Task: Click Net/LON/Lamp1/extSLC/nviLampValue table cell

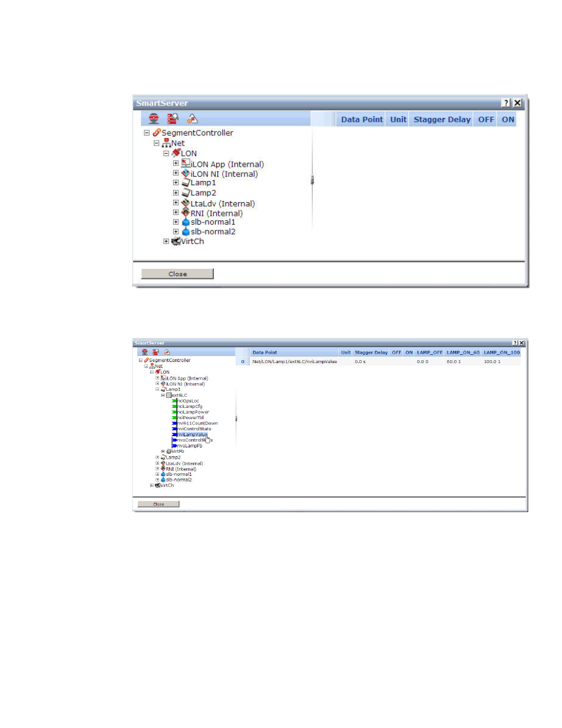Action: [295, 361]
